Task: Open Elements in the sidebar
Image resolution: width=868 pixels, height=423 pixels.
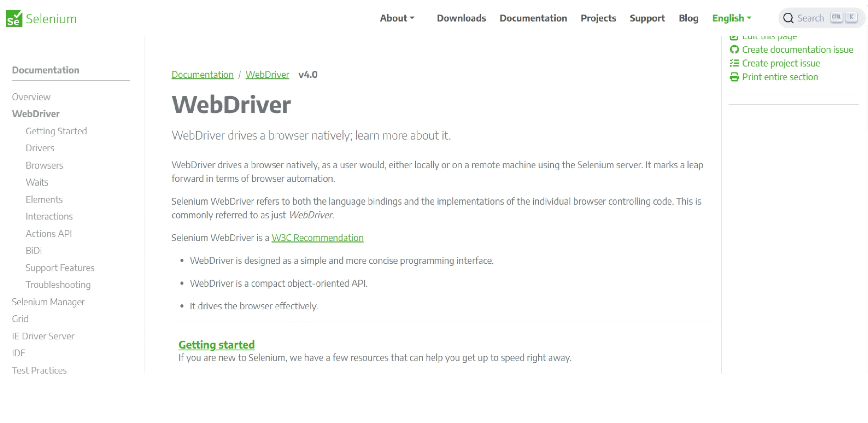Action: click(x=44, y=199)
